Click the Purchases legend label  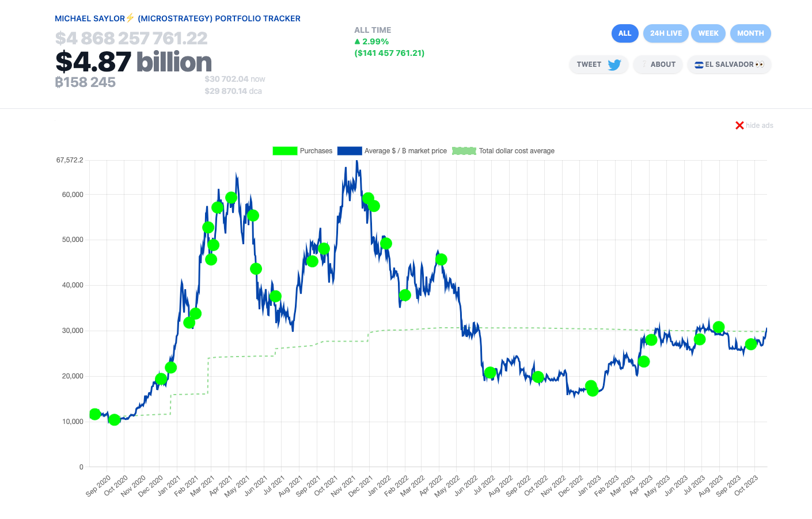[x=316, y=151]
